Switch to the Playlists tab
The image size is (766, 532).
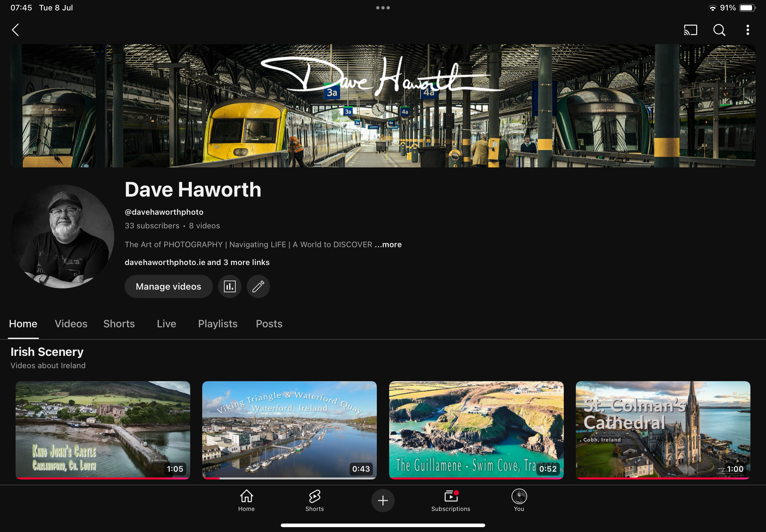pyautogui.click(x=217, y=324)
